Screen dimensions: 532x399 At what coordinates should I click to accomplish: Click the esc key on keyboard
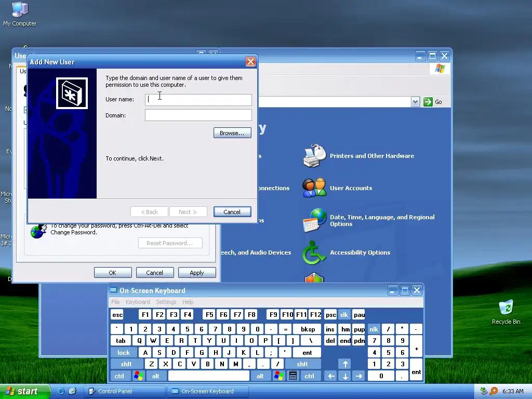117,315
